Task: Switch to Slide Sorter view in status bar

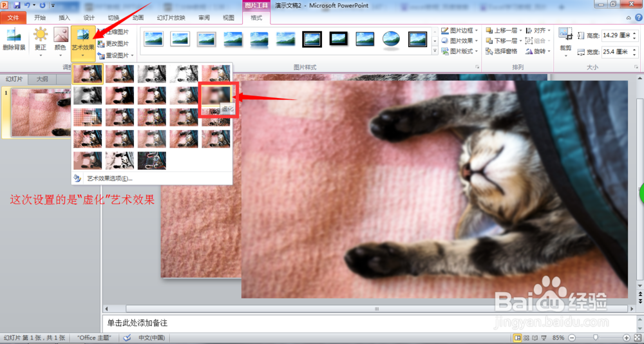Action: 526,338
